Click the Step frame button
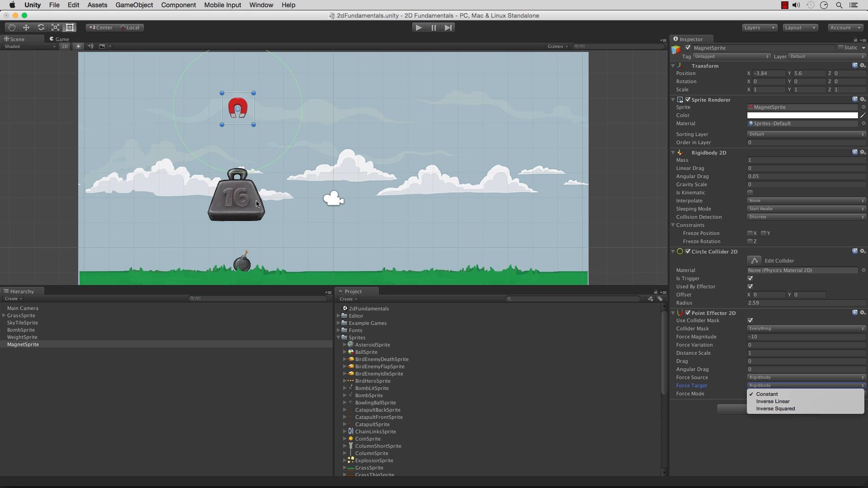The width and height of the screenshot is (868, 488). (448, 28)
